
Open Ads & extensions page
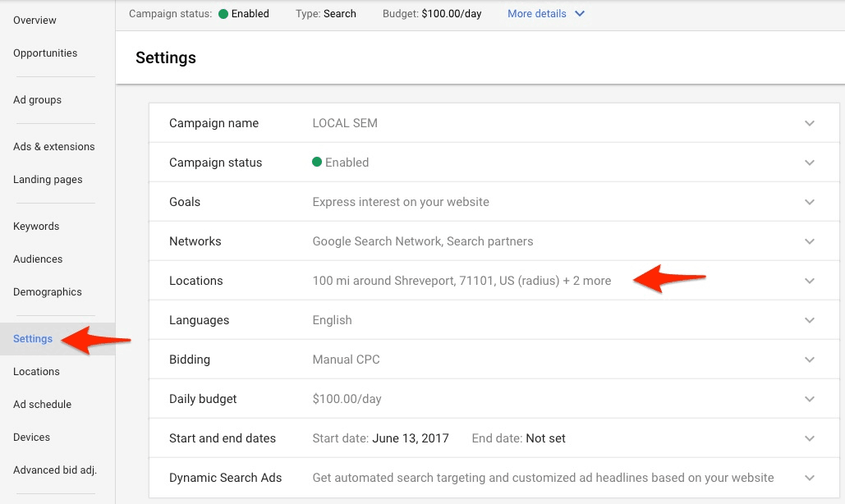tap(53, 147)
